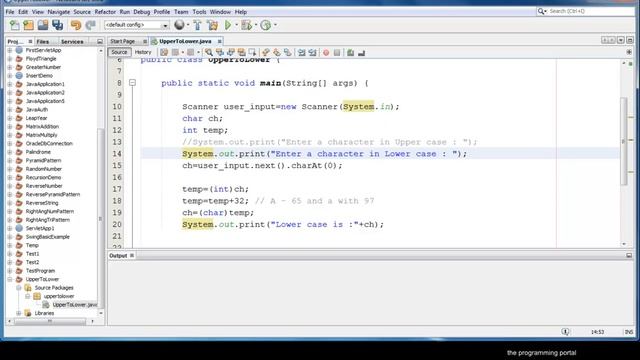Close the Output panel tab
Viewport: 640px width, 360px height.
click(x=132, y=256)
